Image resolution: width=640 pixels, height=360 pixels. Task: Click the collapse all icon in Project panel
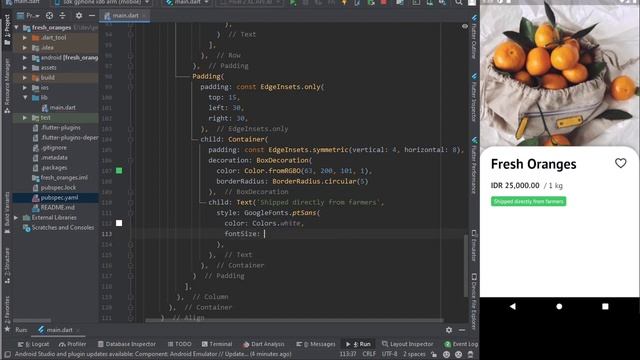pyautogui.click(x=62, y=16)
